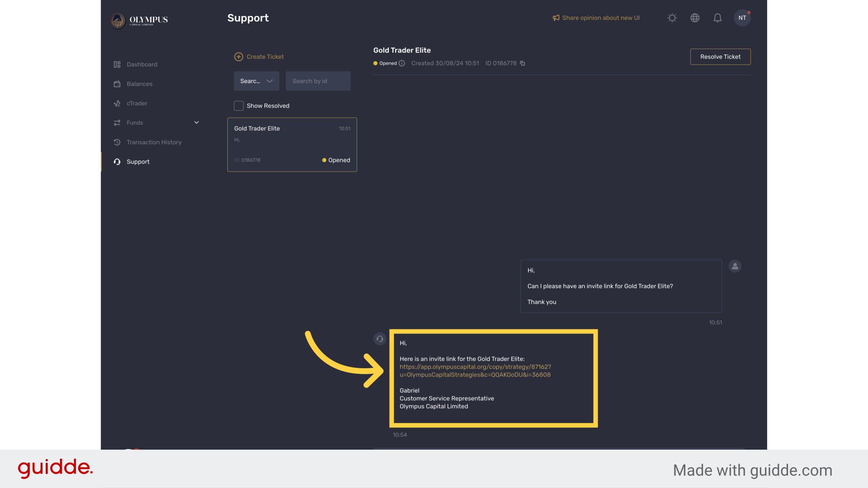Copy the ticket ID using copy icon
Image resolution: width=868 pixels, height=488 pixels.
tap(523, 63)
